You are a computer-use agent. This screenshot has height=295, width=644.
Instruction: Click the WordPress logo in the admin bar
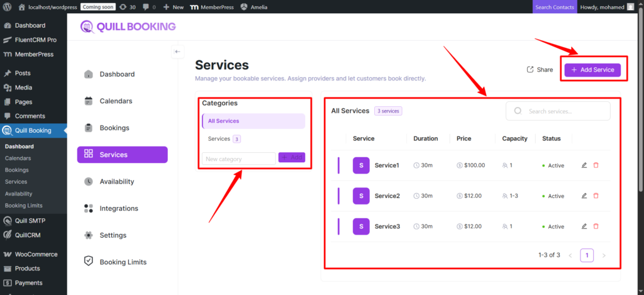point(7,7)
